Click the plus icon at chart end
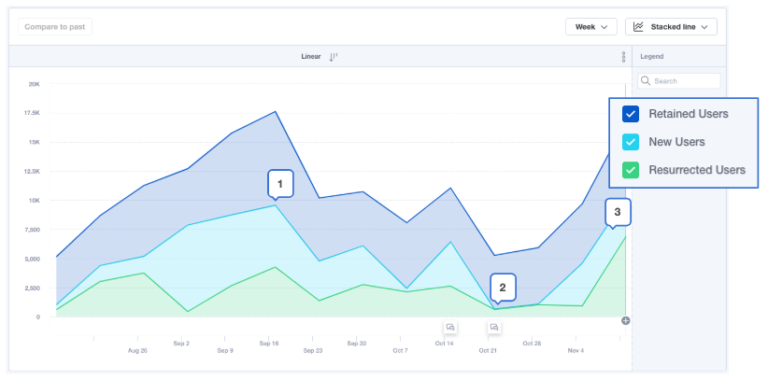This screenshot has height=380, width=768. 625,321
